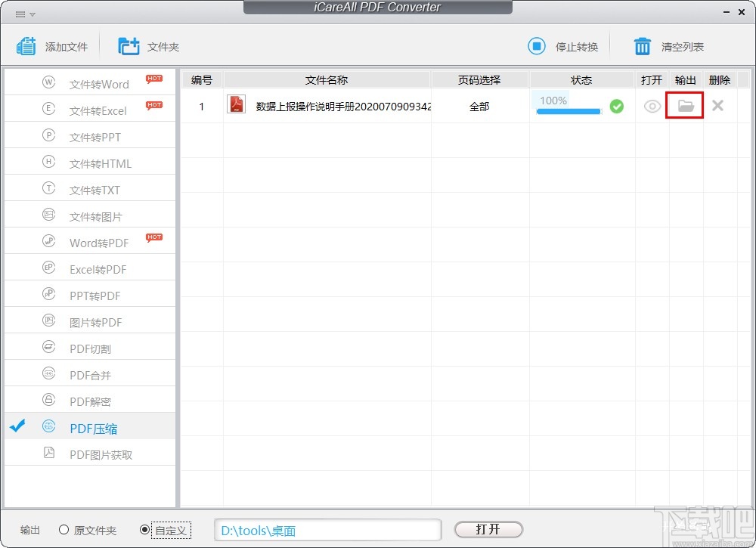This screenshot has width=756, height=548.
Task: Click the PDF压缩 compress icon
Action: click(x=48, y=426)
